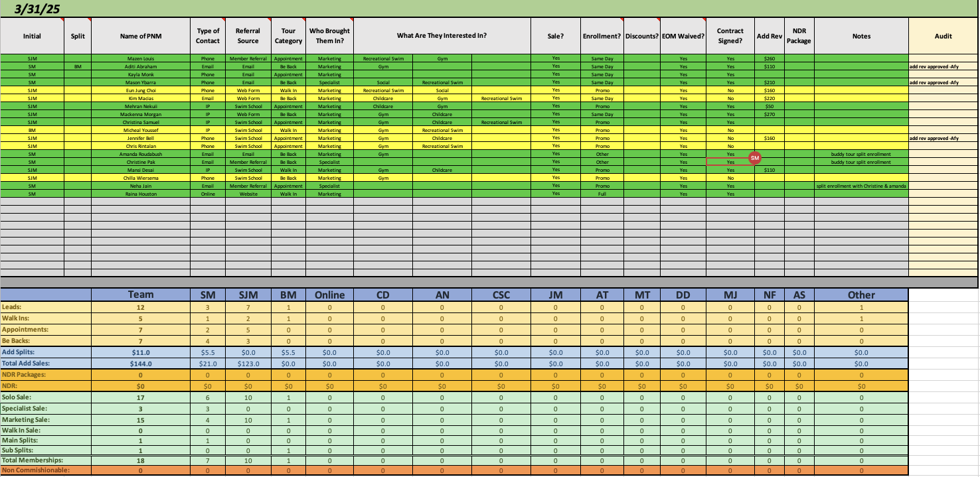Click the Amanda Roudabush name cell

[x=141, y=154]
